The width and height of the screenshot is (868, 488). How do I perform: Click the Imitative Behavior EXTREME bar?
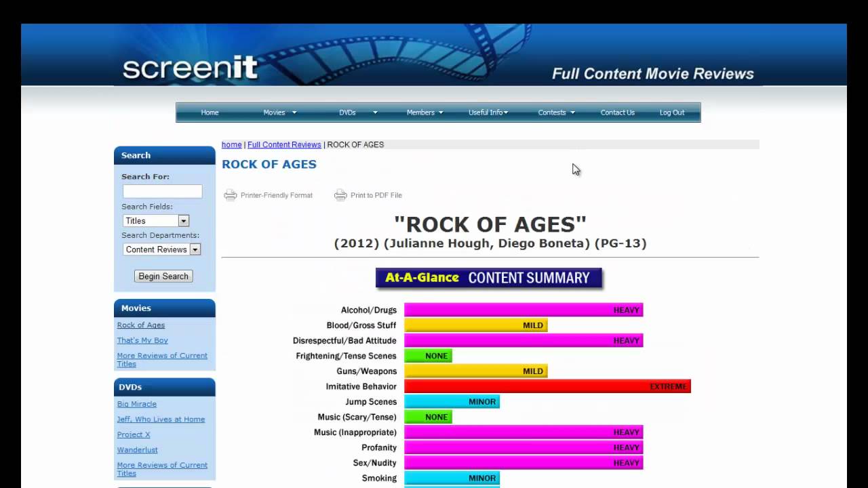(547, 386)
